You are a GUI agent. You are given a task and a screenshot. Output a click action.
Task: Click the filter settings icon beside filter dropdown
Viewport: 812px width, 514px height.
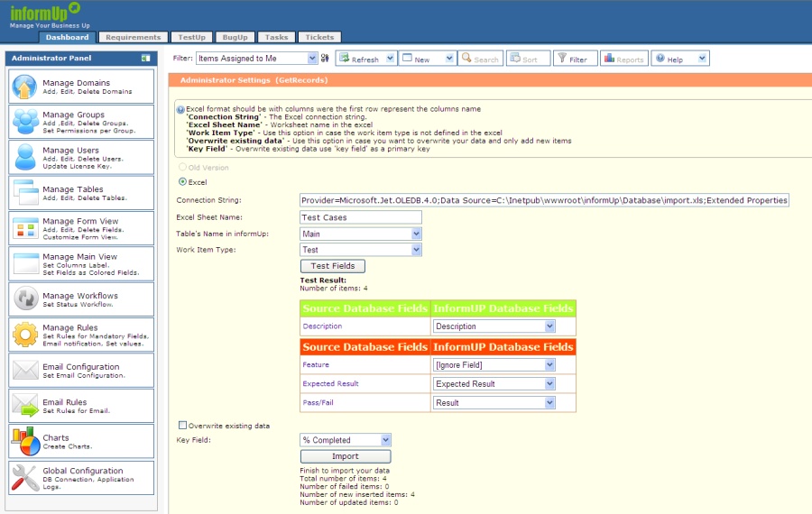click(325, 59)
